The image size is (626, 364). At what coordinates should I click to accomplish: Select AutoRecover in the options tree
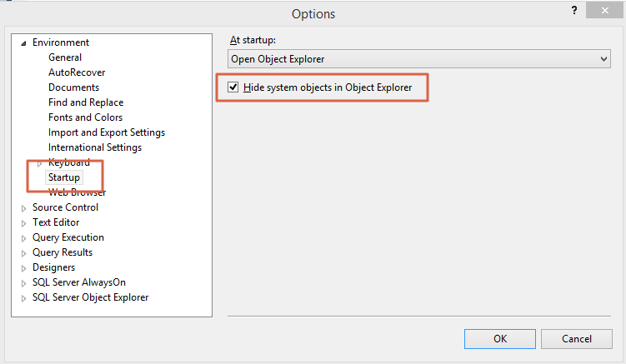pos(77,72)
